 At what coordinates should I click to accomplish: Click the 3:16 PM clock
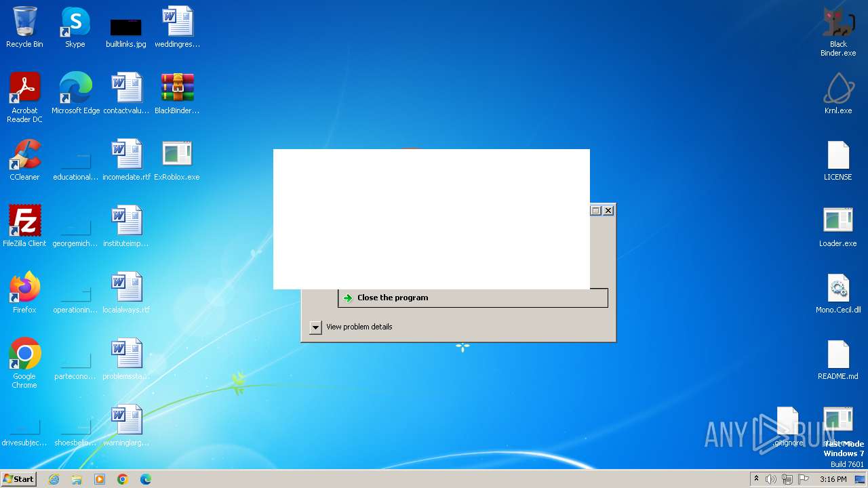[833, 479]
